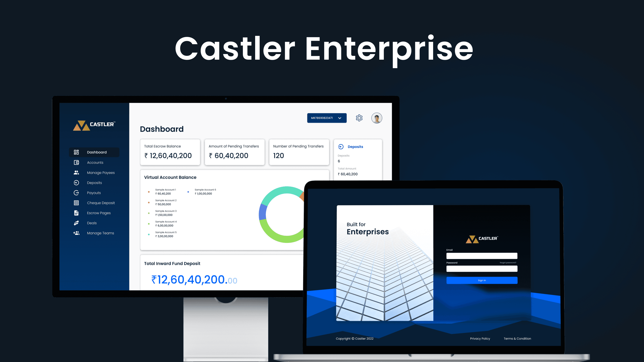Image resolution: width=644 pixels, height=362 pixels.
Task: Click the Payouts icon in sidebar
Action: [76, 193]
